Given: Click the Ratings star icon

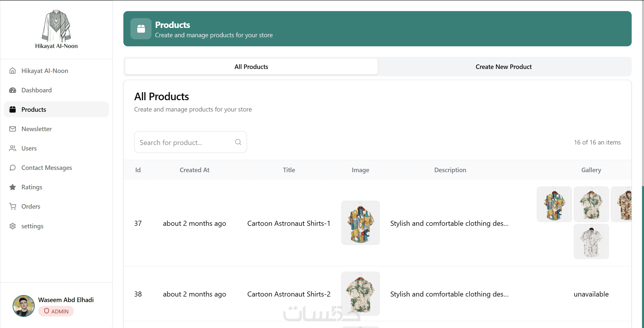Looking at the screenshot, I should (13, 187).
